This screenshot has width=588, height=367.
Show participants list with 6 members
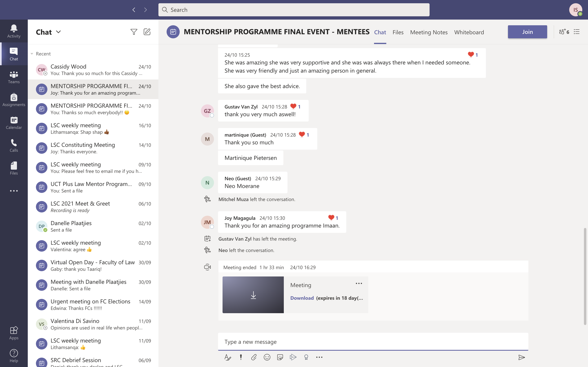564,32
